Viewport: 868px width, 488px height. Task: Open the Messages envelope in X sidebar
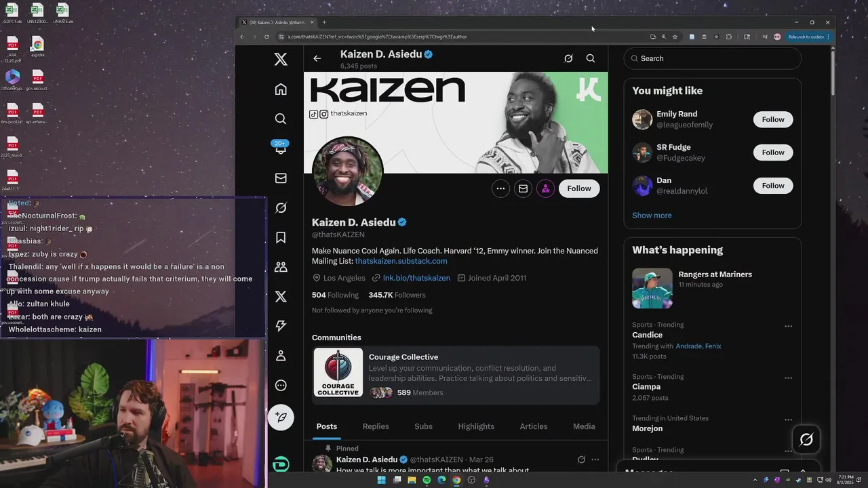[281, 178]
